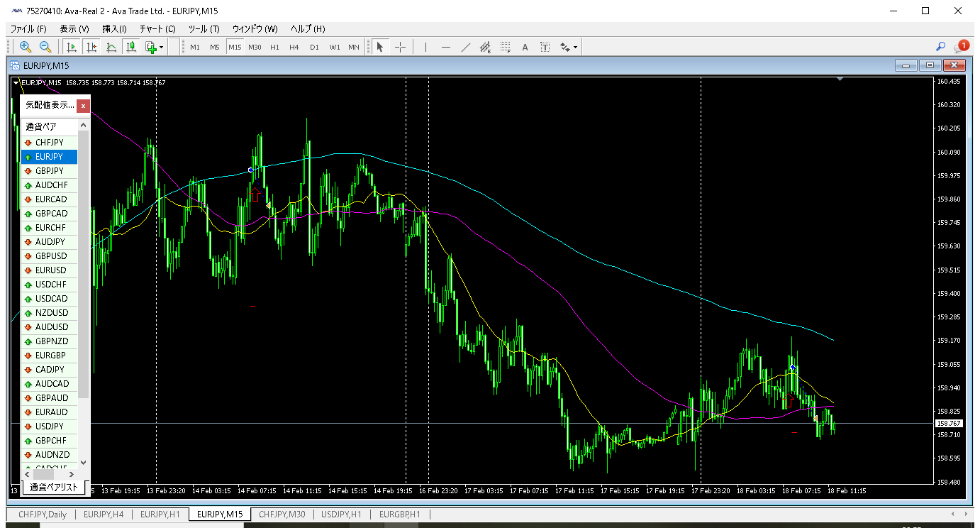Image resolution: width=980 pixels, height=528 pixels.
Task: Select CHFJPY in the symbol list
Action: 49,143
